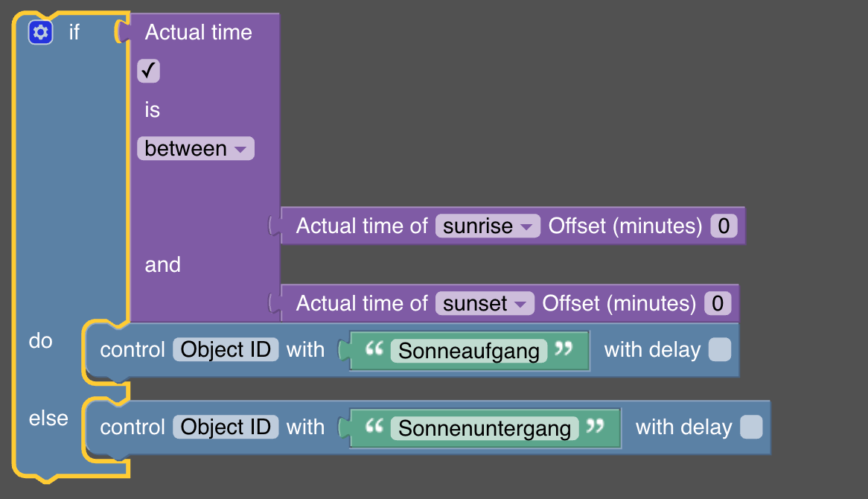Screen dimensions: 868x499
Task: Click closing quote icon of Sonnenuntergang block
Action: tap(595, 427)
